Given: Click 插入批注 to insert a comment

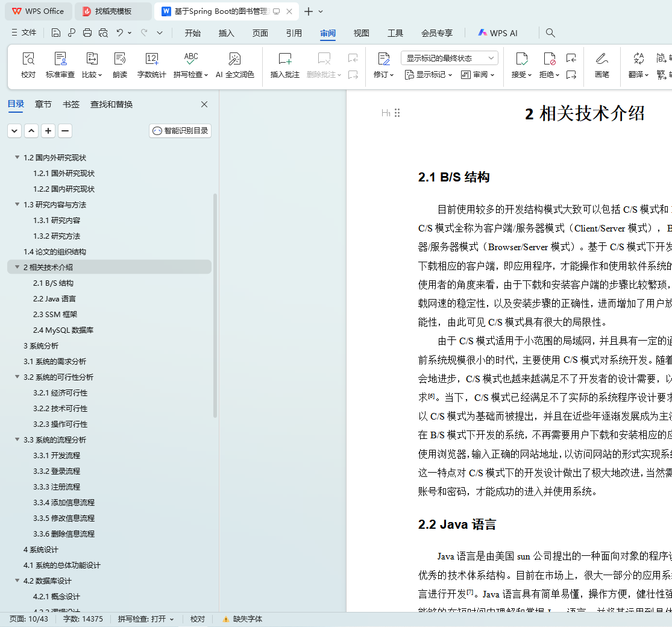Looking at the screenshot, I should (284, 65).
